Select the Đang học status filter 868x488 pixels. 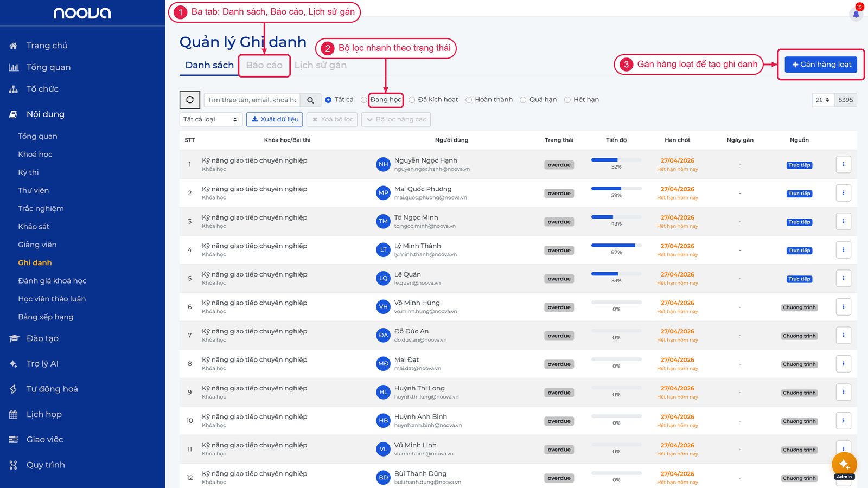(381, 100)
